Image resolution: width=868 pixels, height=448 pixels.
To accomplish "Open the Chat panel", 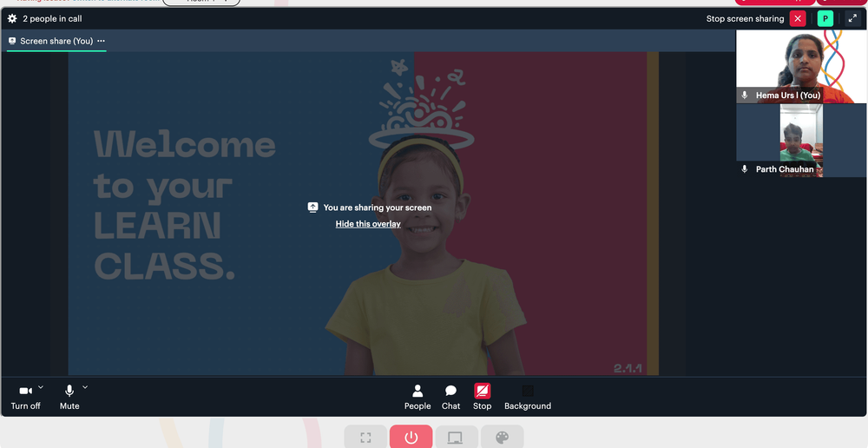I will click(450, 397).
